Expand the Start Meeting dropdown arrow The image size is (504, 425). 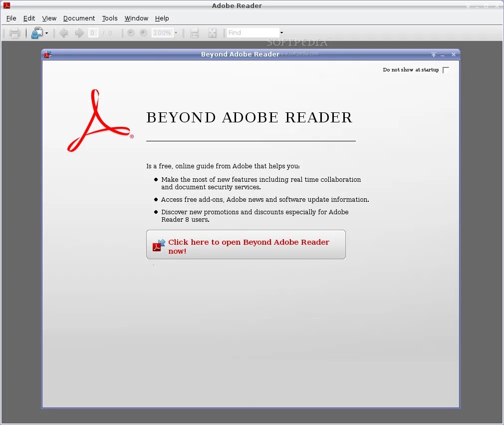[46, 33]
